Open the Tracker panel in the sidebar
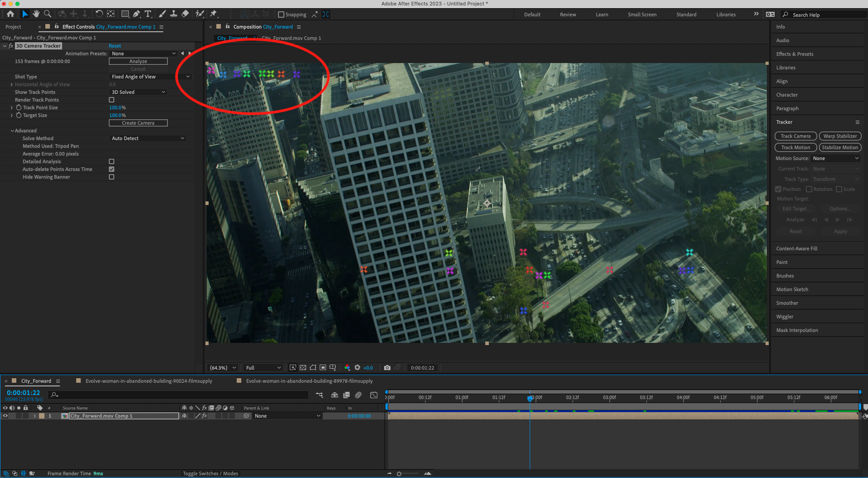Image resolution: width=868 pixels, height=478 pixels. coord(784,122)
